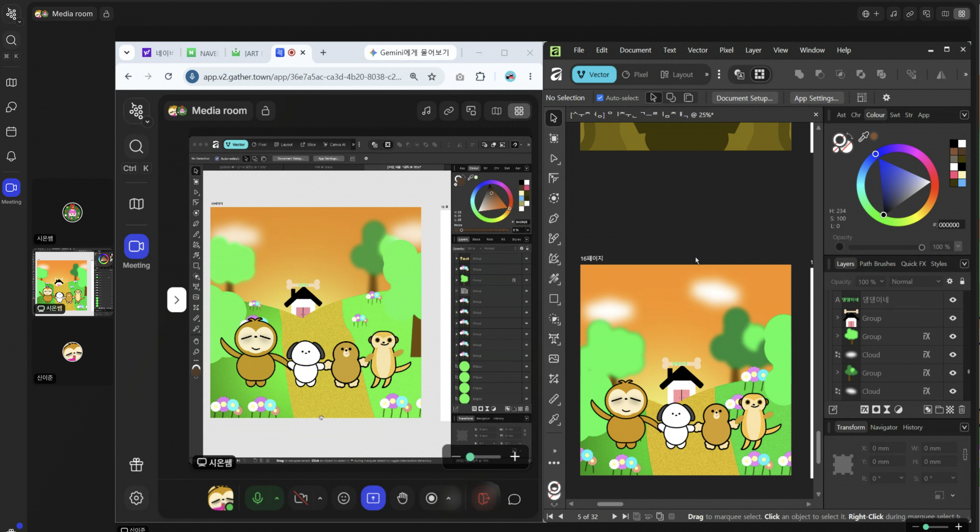Screen dimensions: 980x532
Task: Open the microphone options chevron
Action: click(277, 498)
